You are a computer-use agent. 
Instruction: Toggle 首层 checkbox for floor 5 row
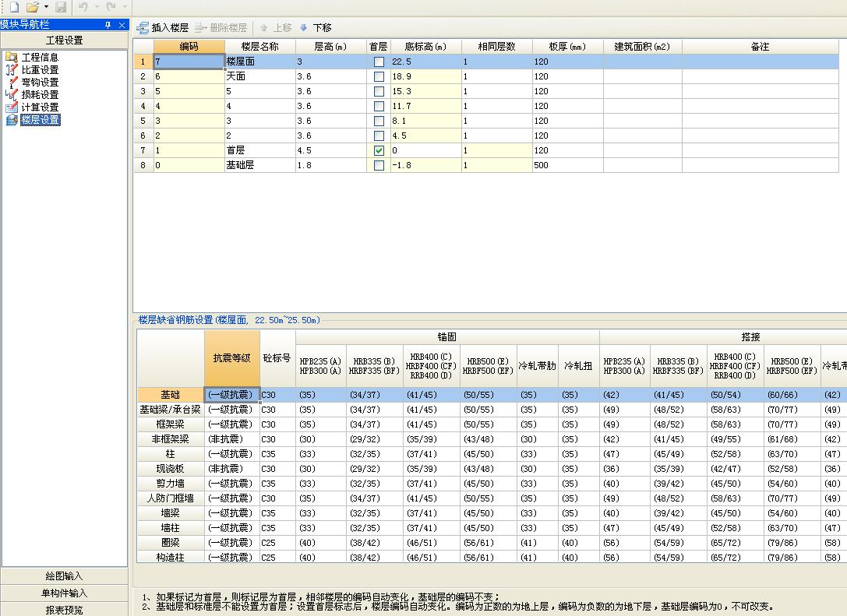[x=379, y=91]
